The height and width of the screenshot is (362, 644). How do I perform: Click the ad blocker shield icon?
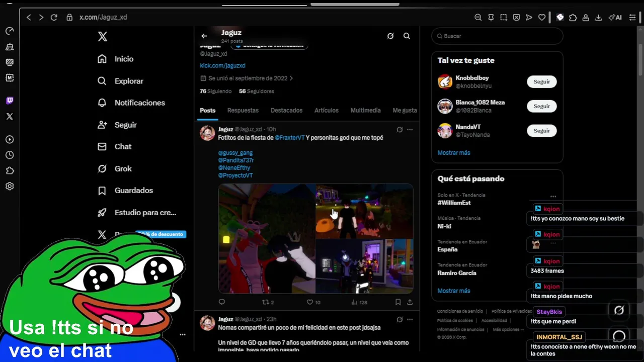[x=516, y=17]
